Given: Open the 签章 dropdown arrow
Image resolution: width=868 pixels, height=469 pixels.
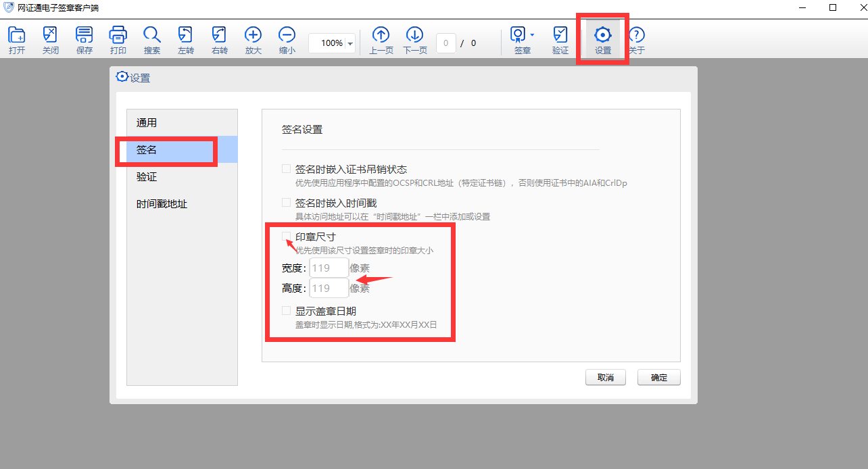Looking at the screenshot, I should 533,35.
